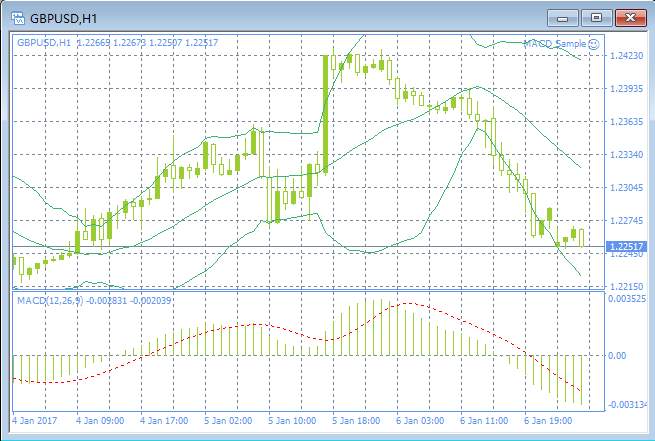Click the 0.003525 MACD scale value
Viewport: 655px width, 441px height.
pyautogui.click(x=627, y=299)
